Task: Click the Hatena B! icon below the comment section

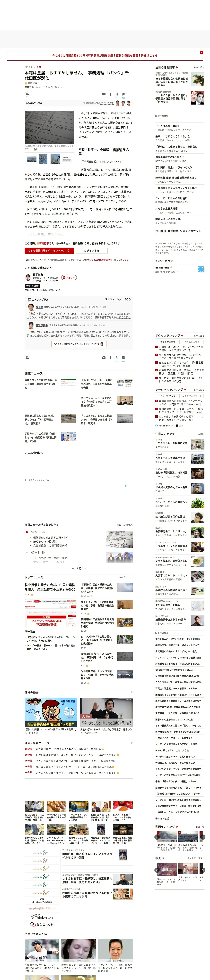Action: 123,358
